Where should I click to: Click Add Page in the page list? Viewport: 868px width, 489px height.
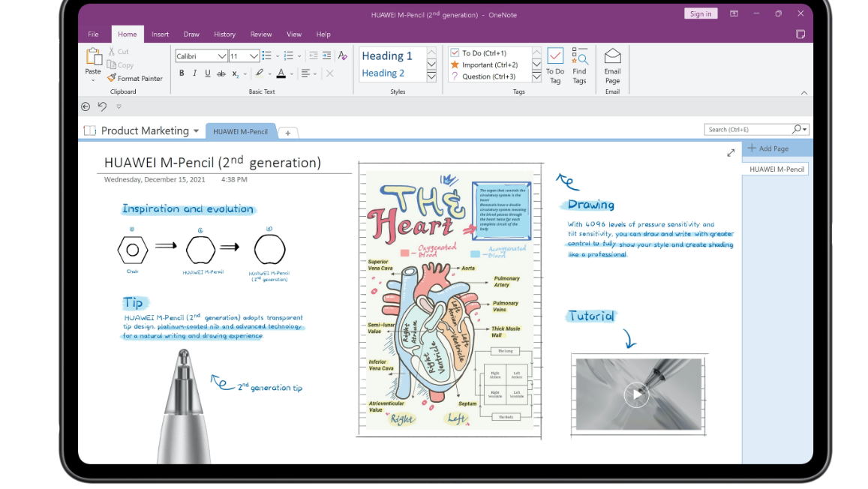pyautogui.click(x=767, y=148)
